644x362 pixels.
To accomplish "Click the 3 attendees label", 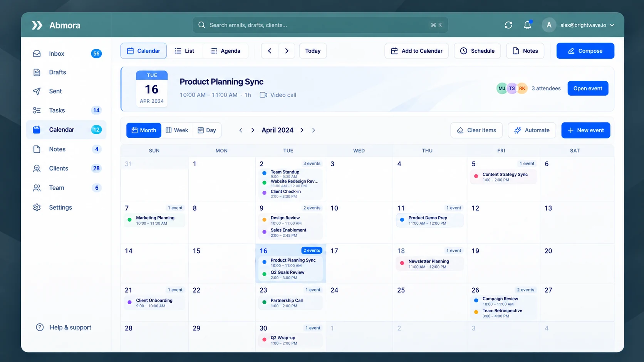I will pos(546,88).
